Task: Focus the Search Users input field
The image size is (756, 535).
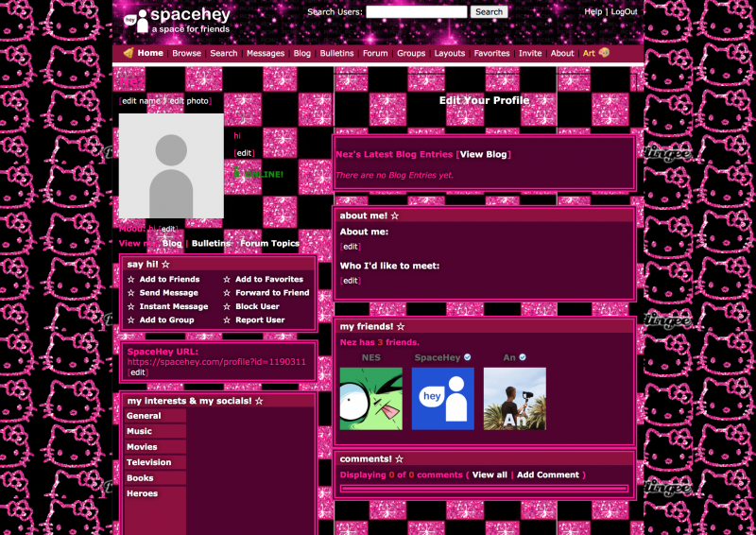Action: (417, 12)
